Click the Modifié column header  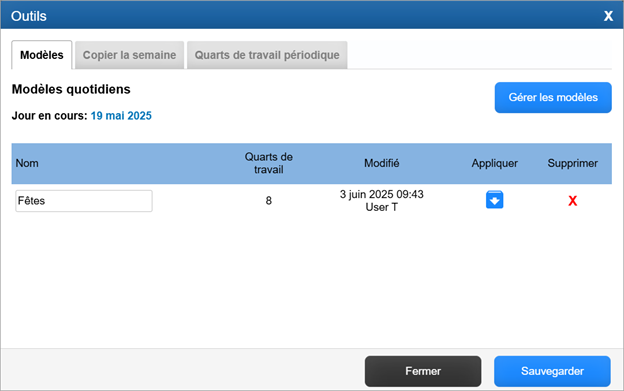coord(382,163)
